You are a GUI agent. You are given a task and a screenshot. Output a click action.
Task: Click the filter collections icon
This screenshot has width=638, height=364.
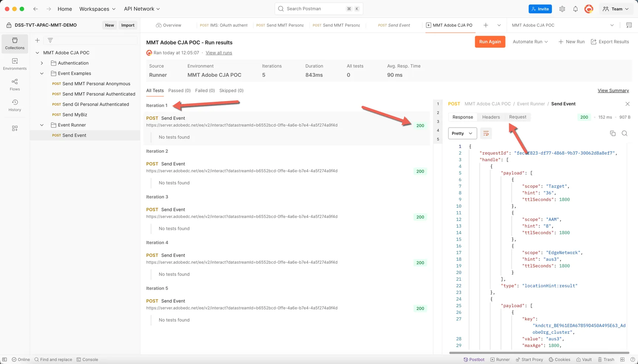point(50,40)
